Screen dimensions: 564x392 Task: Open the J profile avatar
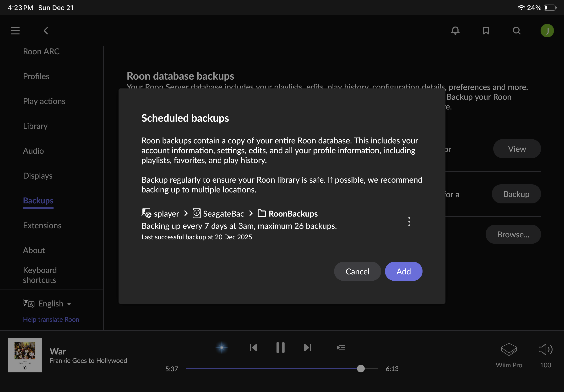pos(547,31)
